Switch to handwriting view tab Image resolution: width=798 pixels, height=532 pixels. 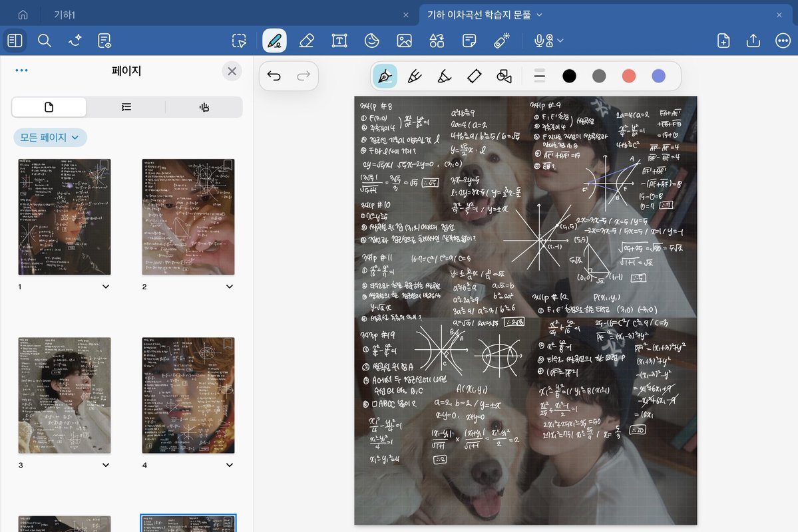pyautogui.click(x=204, y=107)
